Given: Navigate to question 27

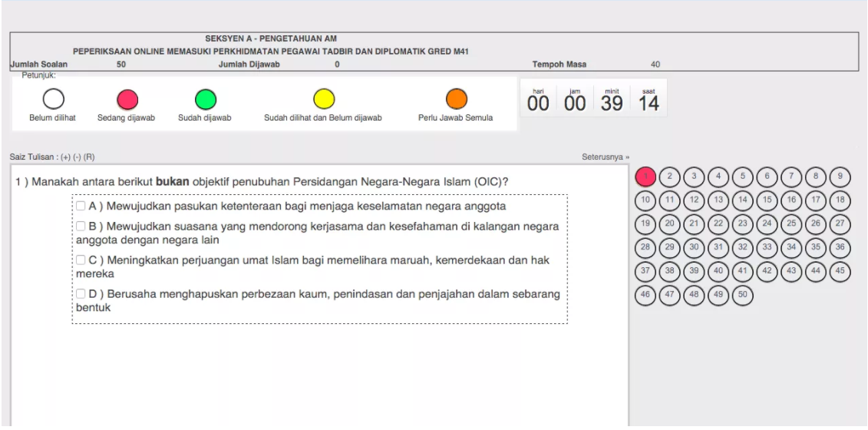Looking at the screenshot, I should [840, 224].
